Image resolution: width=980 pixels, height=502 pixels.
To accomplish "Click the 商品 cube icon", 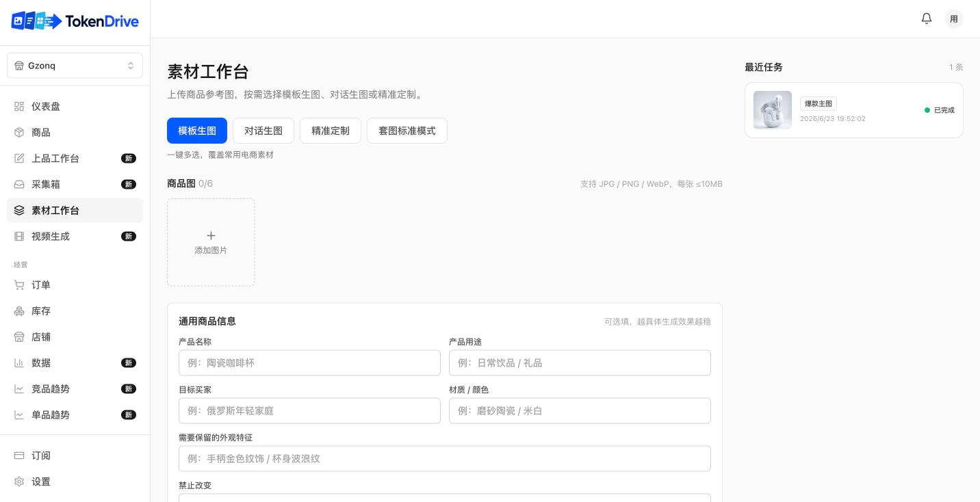I will pos(19,133).
